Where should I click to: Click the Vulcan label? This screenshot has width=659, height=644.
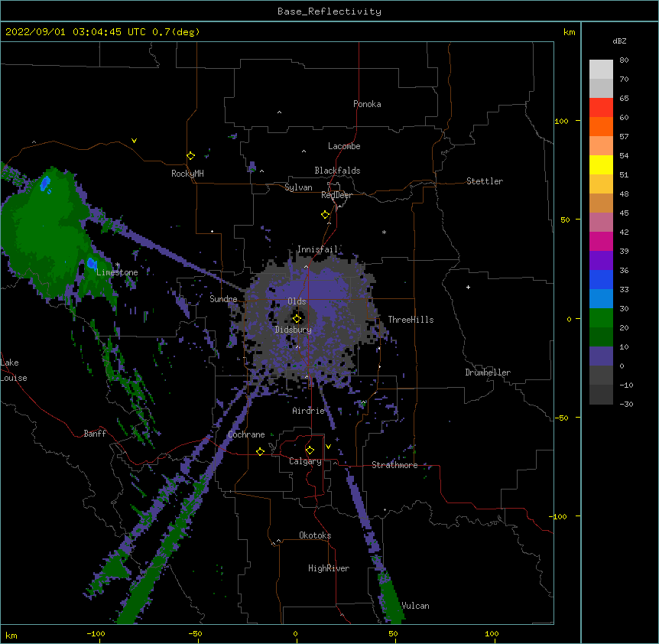(x=415, y=606)
